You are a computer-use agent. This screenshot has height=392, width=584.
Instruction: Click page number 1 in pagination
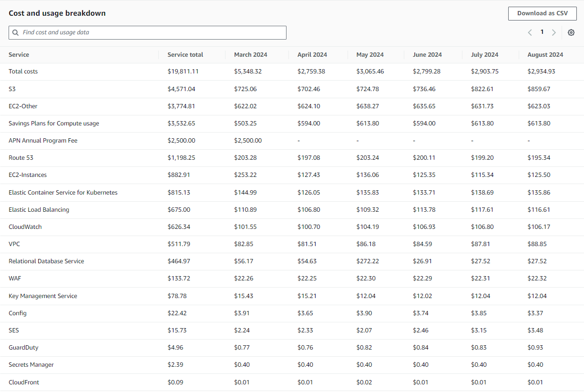coord(542,32)
